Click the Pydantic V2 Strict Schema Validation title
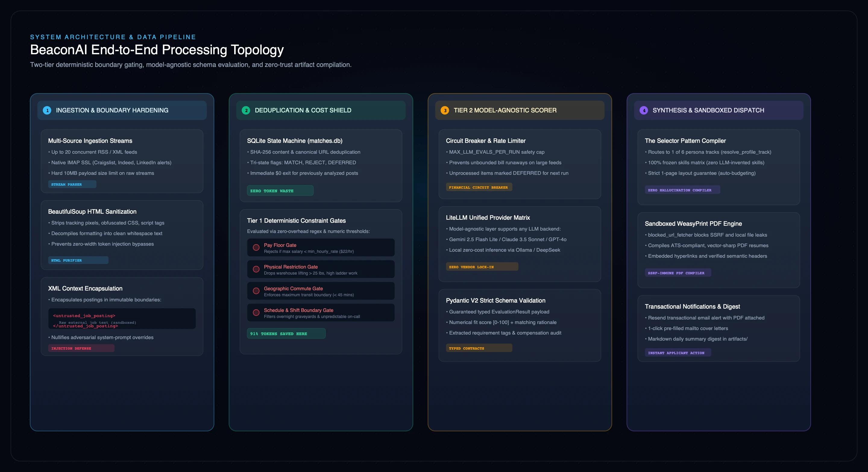This screenshot has width=868, height=472. point(496,301)
